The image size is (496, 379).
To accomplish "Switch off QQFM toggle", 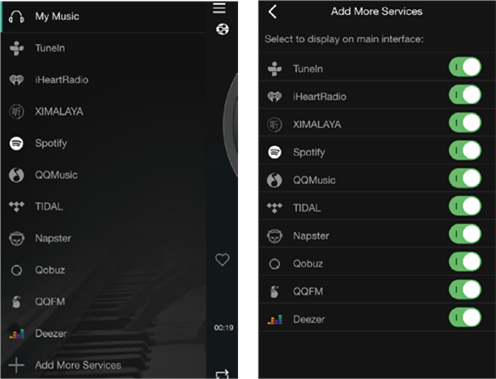I will click(465, 290).
